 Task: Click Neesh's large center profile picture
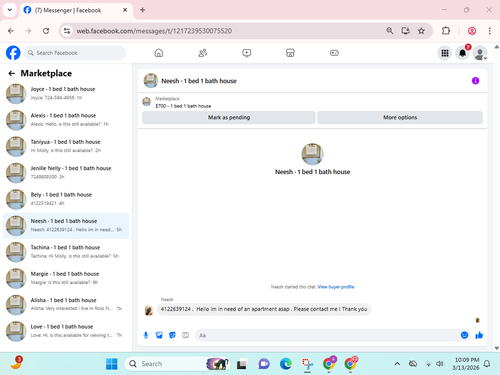312,154
